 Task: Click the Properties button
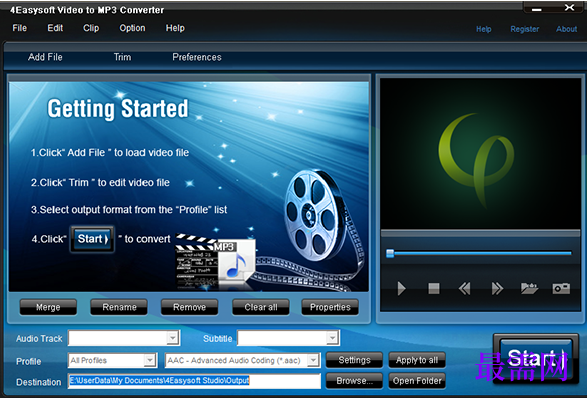point(330,307)
